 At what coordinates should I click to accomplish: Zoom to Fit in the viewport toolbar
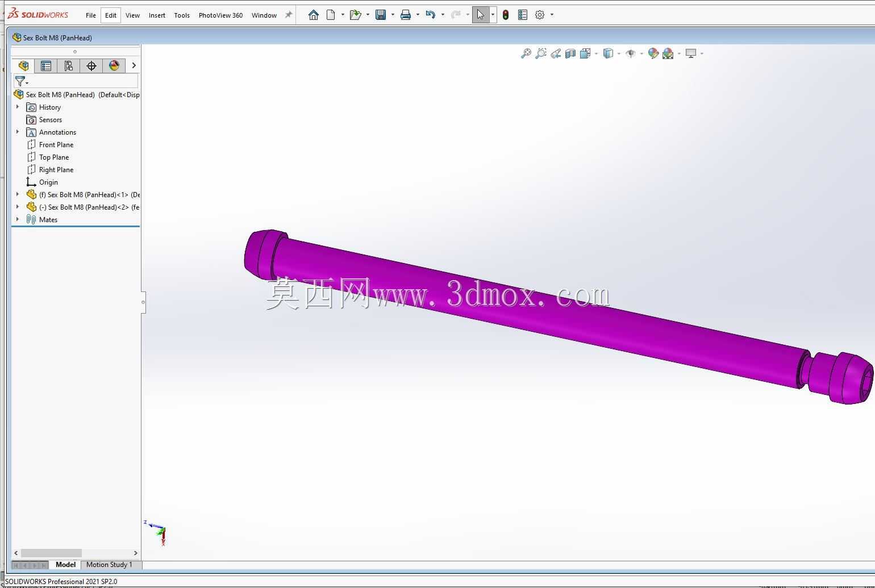pyautogui.click(x=526, y=53)
